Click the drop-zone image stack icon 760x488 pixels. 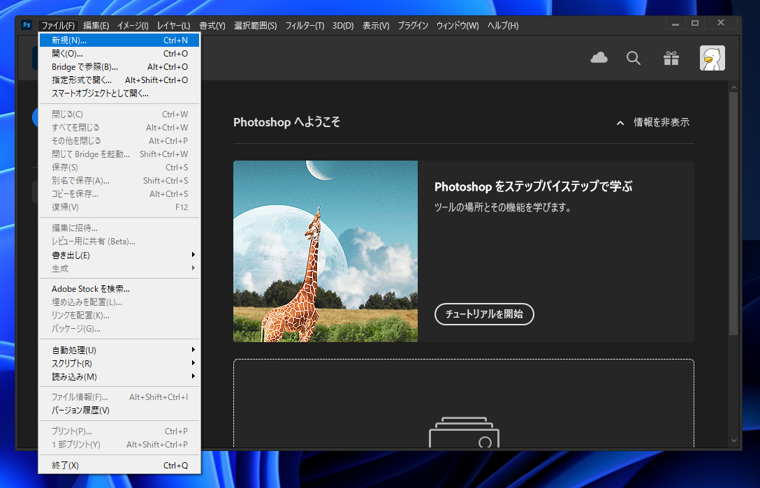pyautogui.click(x=464, y=432)
